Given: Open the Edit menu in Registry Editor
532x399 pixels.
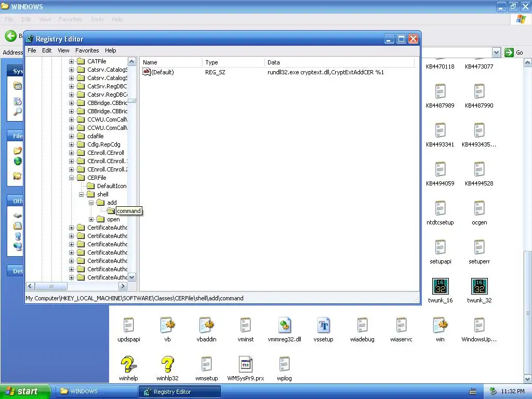Looking at the screenshot, I should point(46,50).
